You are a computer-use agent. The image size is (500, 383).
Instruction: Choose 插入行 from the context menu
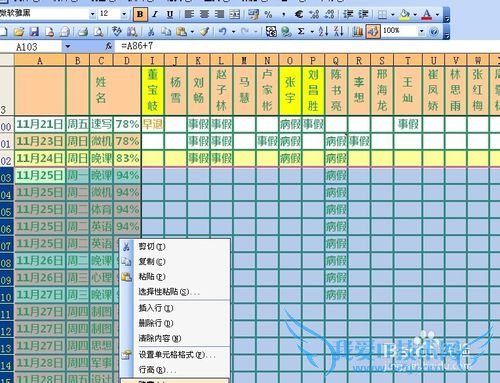coord(175,308)
